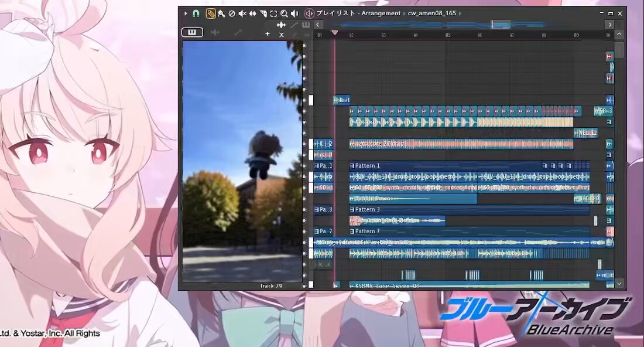This screenshot has height=347, width=644.
Task: Click the X remove button in picker
Action: coord(282,35)
